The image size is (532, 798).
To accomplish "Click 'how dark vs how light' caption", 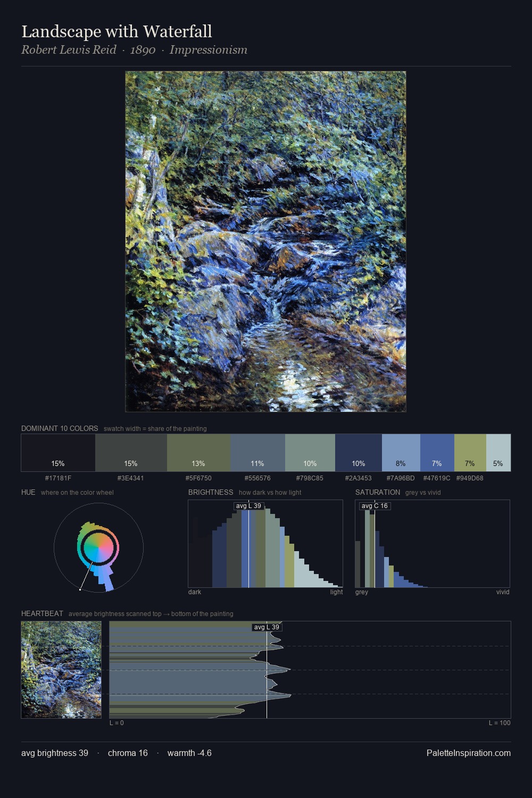I will [270, 493].
